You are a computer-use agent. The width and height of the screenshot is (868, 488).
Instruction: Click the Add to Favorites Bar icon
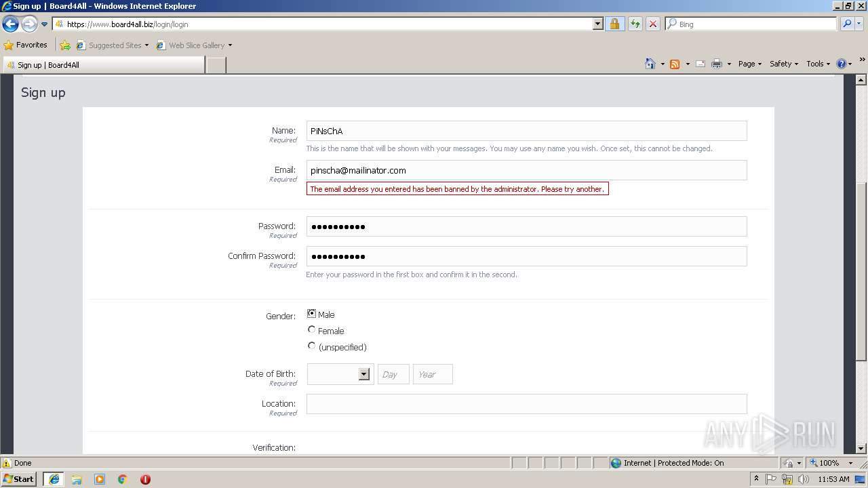(x=65, y=45)
